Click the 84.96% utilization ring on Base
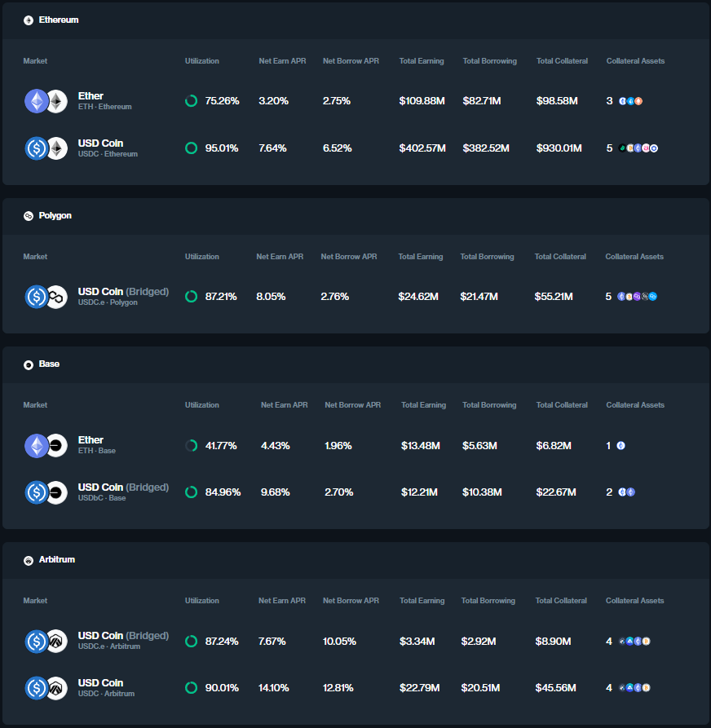Screen dimensions: 711x728 pos(192,492)
